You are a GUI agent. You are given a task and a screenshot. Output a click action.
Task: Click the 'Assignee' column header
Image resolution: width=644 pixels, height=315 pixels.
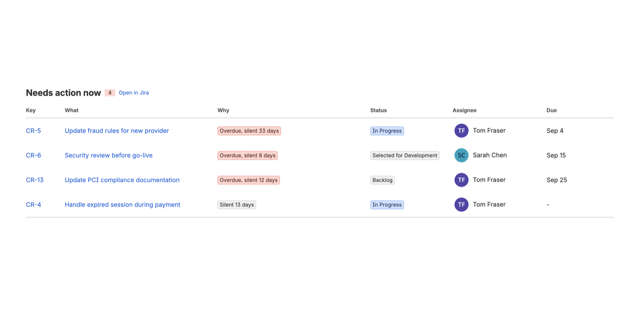(x=464, y=110)
